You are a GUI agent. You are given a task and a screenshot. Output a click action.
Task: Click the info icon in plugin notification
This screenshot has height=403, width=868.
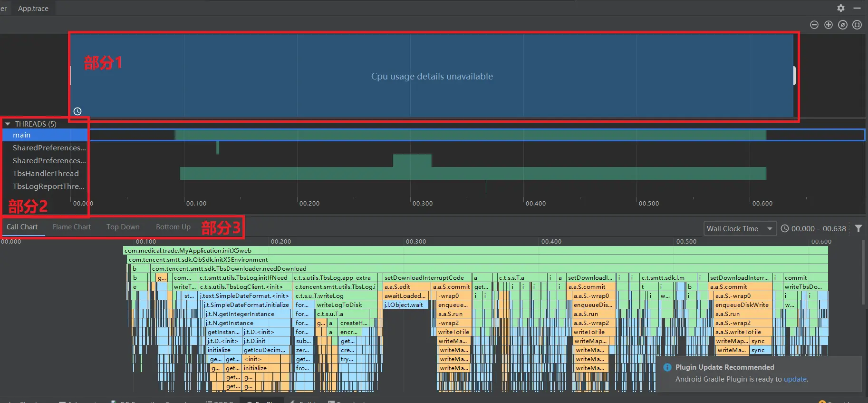[667, 367]
